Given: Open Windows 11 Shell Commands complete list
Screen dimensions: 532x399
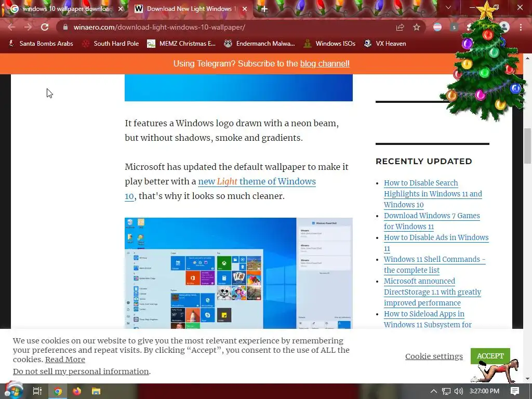Looking at the screenshot, I should coord(435,264).
